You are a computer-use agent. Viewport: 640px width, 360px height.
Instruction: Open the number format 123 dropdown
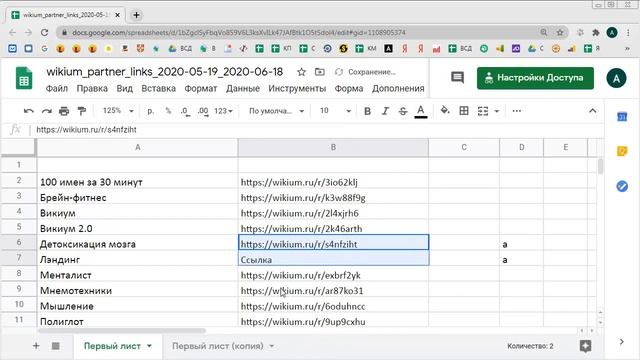point(223,111)
